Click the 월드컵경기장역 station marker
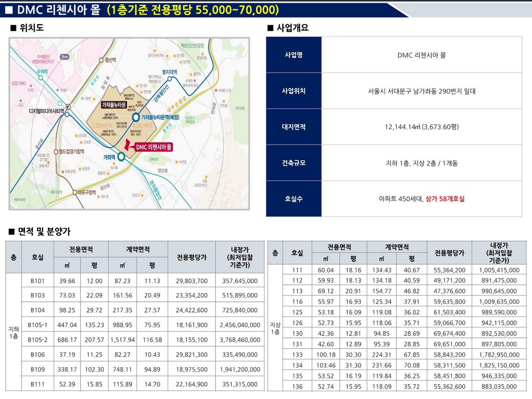 (56, 152)
